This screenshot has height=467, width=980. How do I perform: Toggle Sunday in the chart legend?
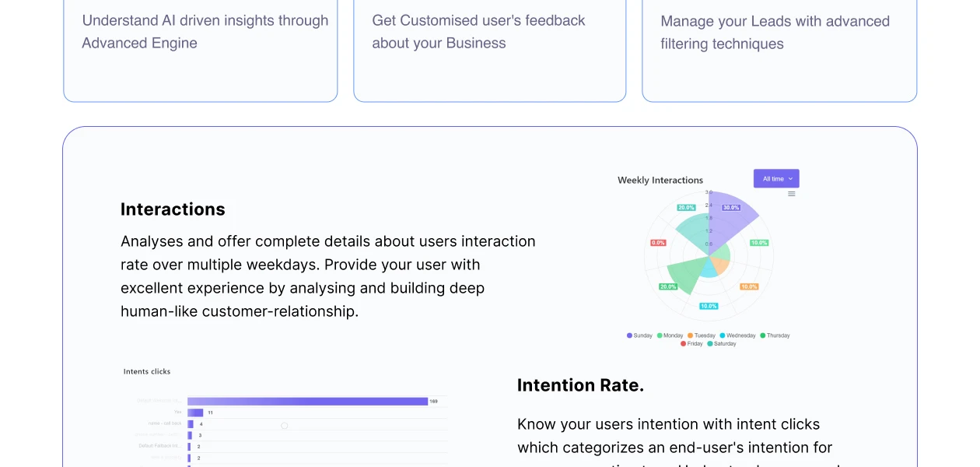pos(639,335)
